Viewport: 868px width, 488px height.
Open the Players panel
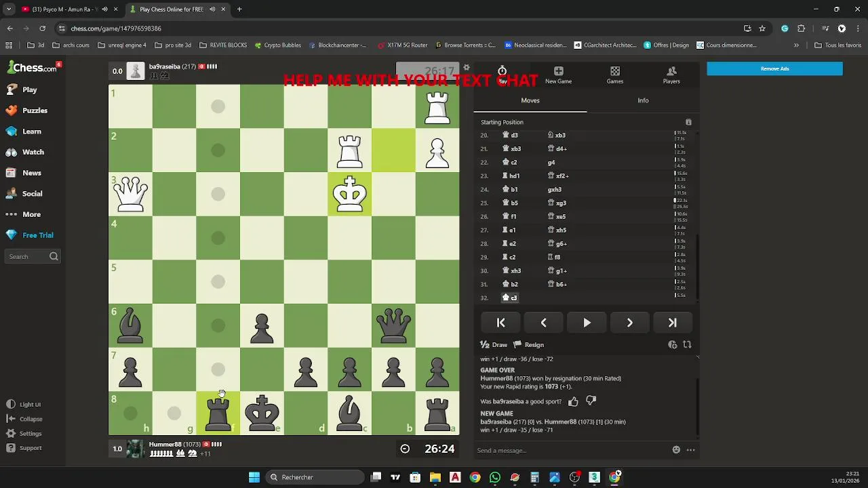(671, 75)
